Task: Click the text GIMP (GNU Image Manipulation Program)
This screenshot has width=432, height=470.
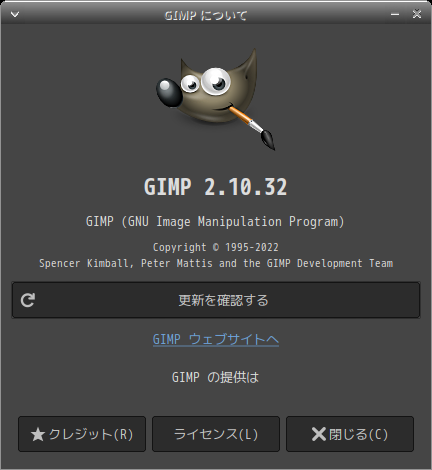Action: pos(215,222)
